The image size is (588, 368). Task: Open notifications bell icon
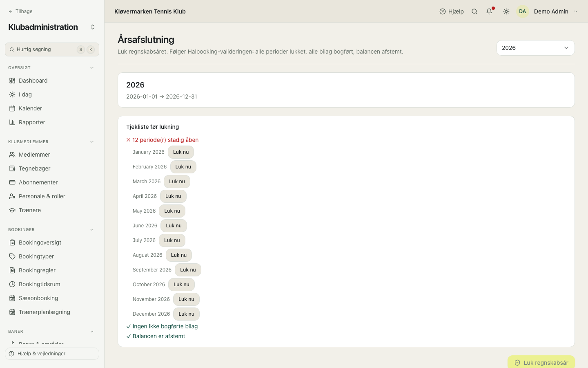coord(489,11)
